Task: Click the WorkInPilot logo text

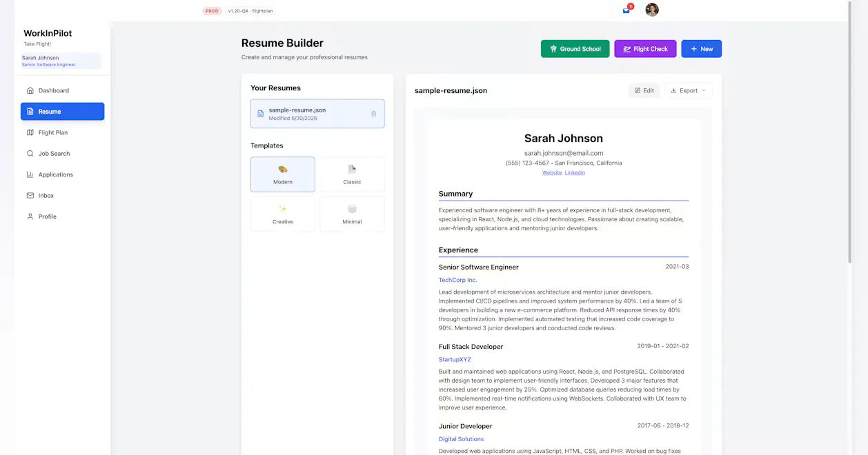Action: tap(48, 33)
